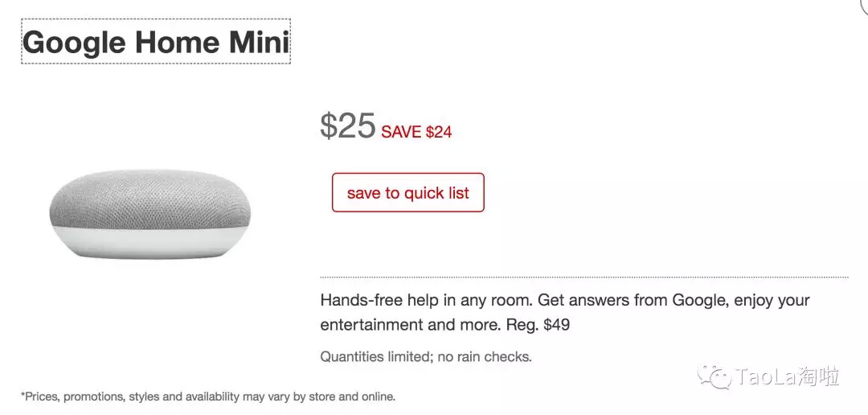Click the Reg. $49 regular price text
The width and height of the screenshot is (868, 415).
[x=538, y=325]
